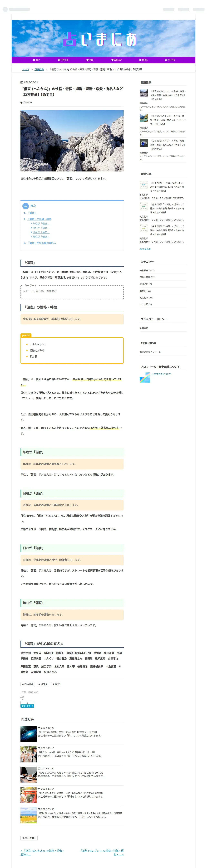
Task: Jump to 時柱が「偏官」 in the contents
Action: coord(41,237)
